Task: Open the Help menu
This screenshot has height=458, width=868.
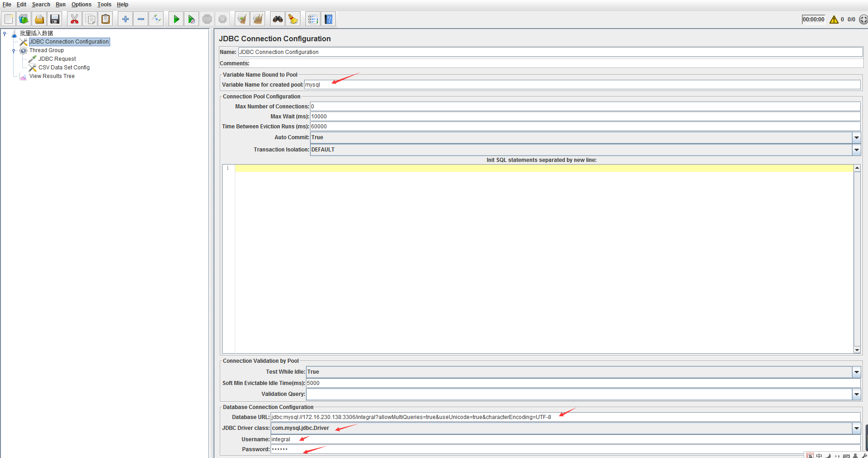Action: (122, 5)
